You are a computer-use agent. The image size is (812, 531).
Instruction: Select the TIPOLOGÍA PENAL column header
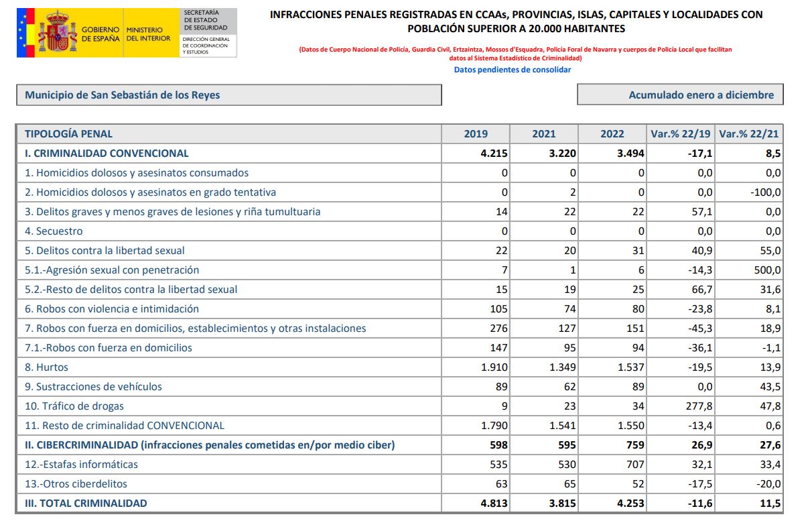click(x=69, y=134)
